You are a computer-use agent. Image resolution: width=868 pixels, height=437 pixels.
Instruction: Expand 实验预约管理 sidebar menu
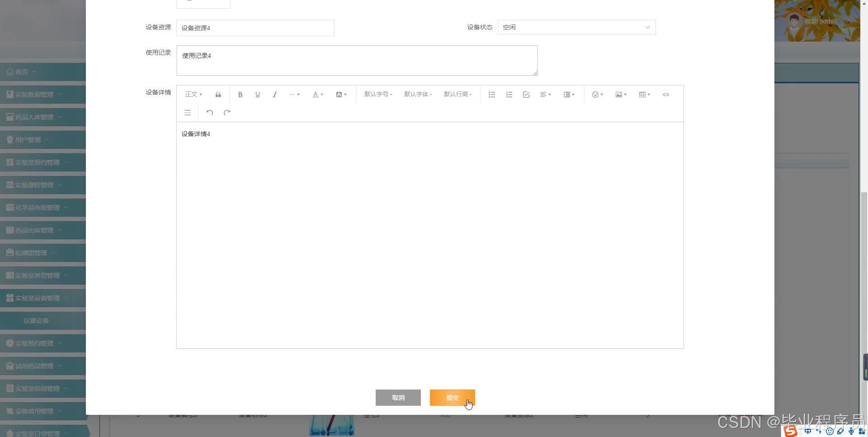coord(43,343)
